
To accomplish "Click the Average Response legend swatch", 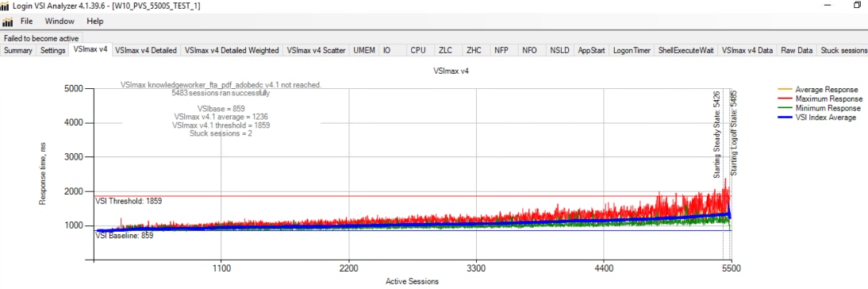I will 784,89.
